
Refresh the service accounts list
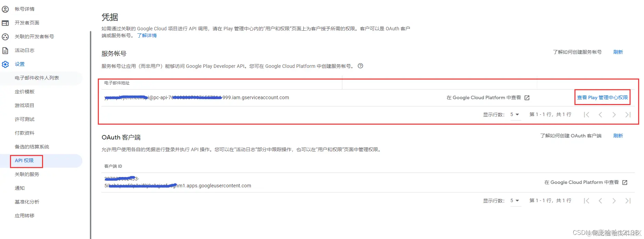click(x=618, y=52)
